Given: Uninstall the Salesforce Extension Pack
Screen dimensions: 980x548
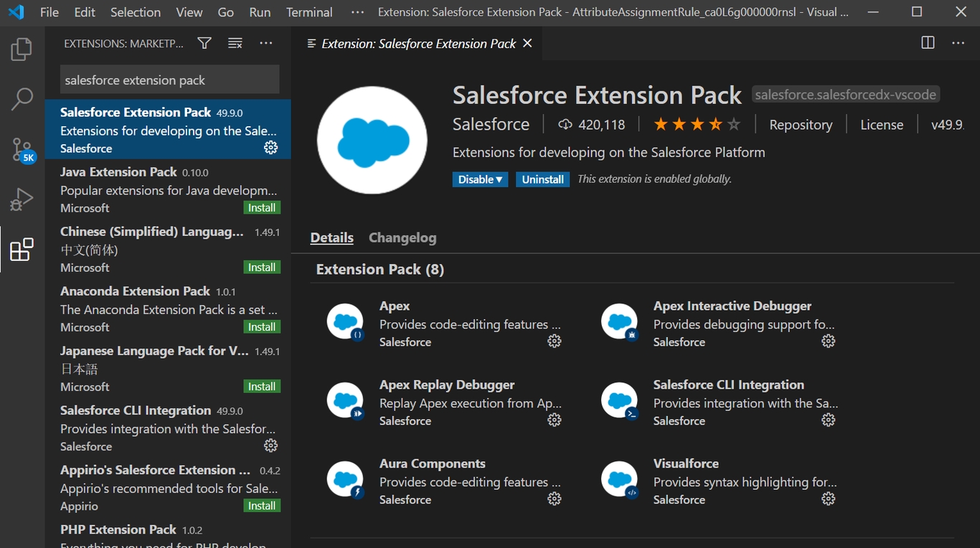Looking at the screenshot, I should (x=542, y=179).
